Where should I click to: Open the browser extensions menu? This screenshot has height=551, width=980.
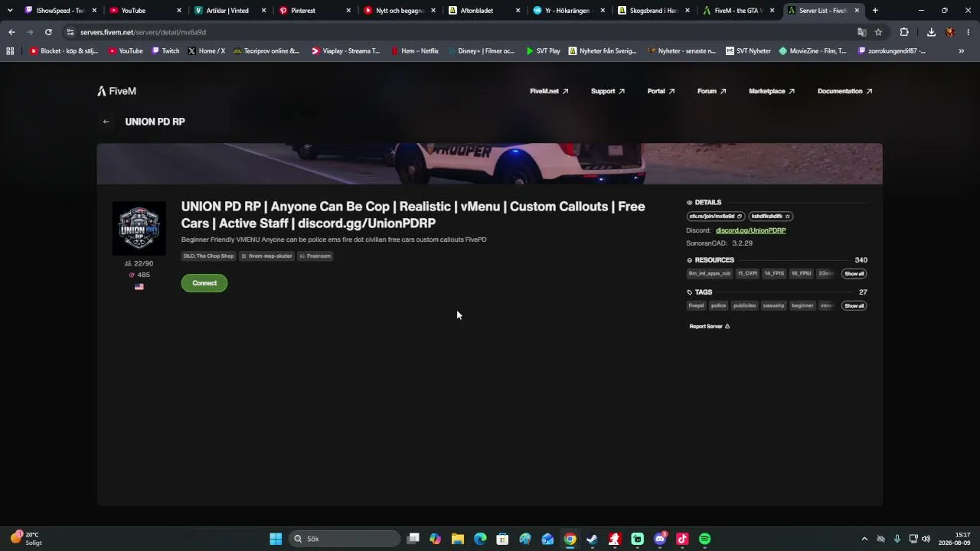tap(904, 32)
